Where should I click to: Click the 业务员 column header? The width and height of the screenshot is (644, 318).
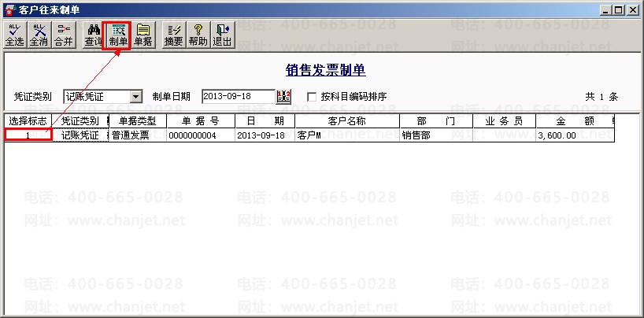click(505, 121)
